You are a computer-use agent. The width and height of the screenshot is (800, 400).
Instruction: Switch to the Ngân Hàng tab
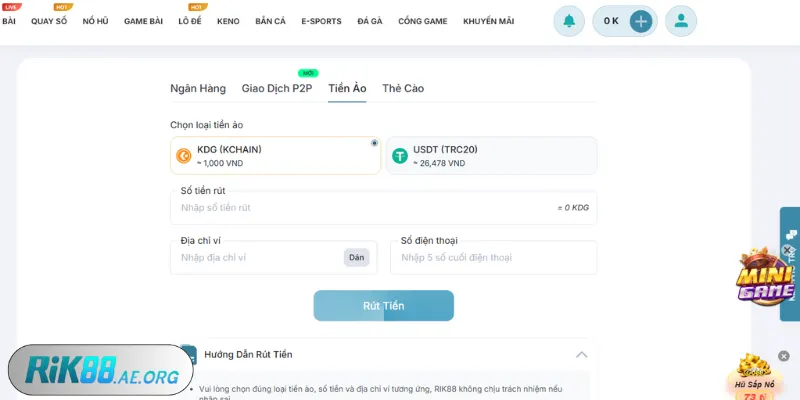pyautogui.click(x=198, y=89)
